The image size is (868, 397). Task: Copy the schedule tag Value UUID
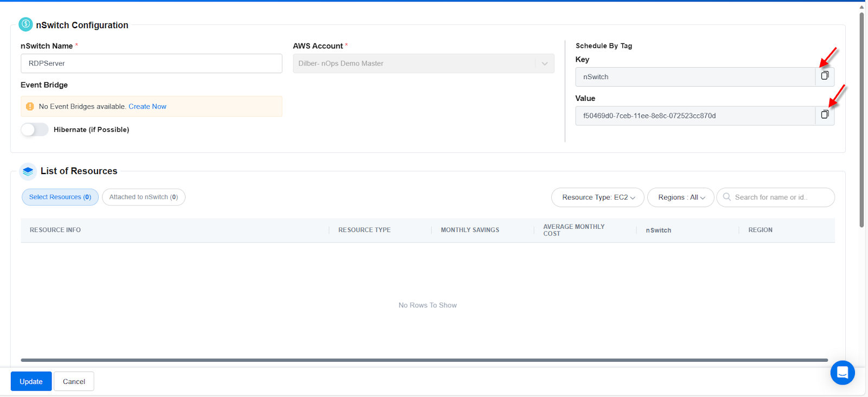825,115
